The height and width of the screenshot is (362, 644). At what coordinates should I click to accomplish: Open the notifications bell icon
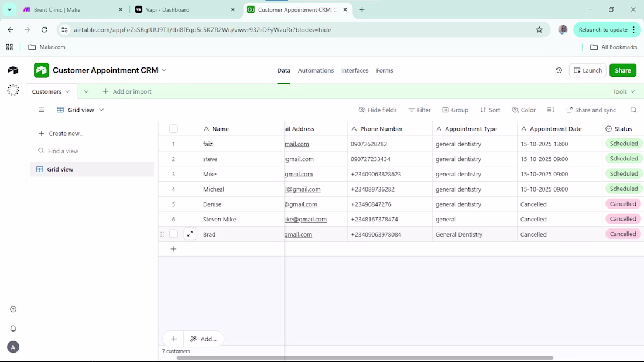click(13, 328)
